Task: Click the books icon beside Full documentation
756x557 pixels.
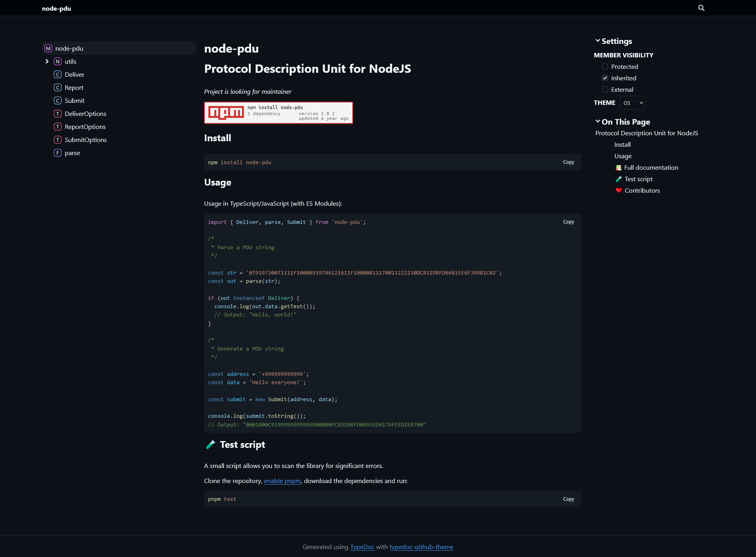Action: pos(618,168)
